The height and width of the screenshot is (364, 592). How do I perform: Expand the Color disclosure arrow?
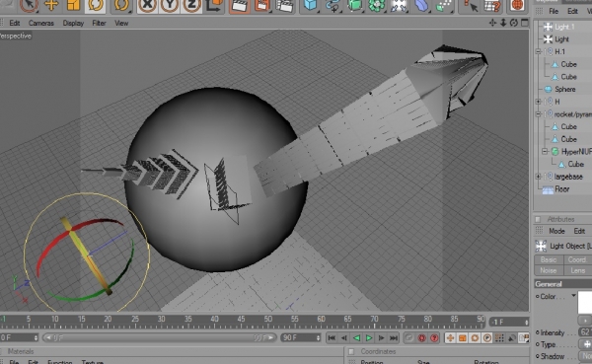pos(573,295)
